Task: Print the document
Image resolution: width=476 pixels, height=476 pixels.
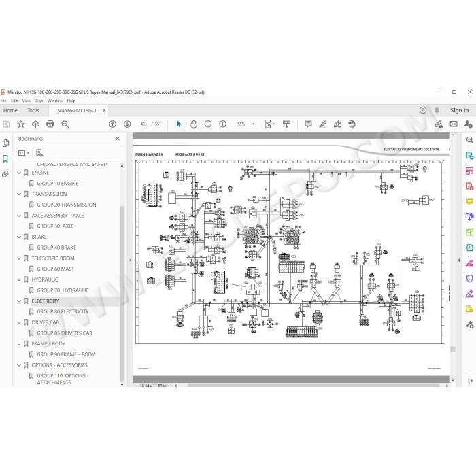Action: pyautogui.click(x=50, y=124)
